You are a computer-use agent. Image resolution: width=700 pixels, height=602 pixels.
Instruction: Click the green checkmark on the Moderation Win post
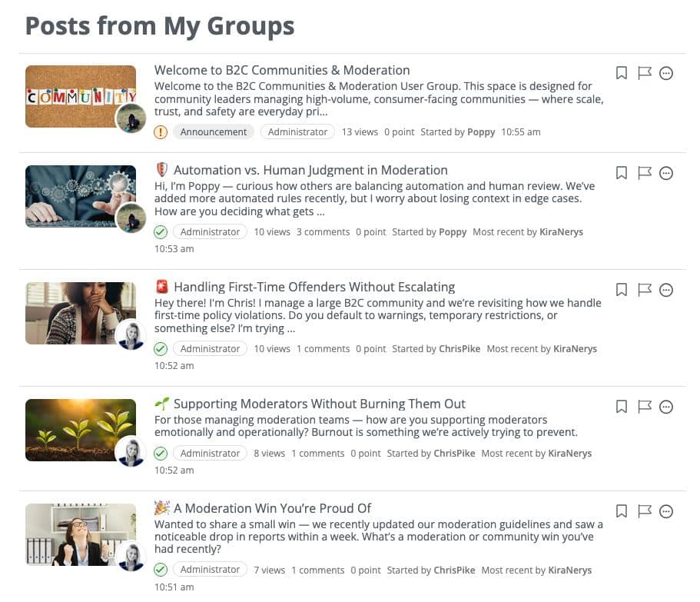[x=161, y=570]
